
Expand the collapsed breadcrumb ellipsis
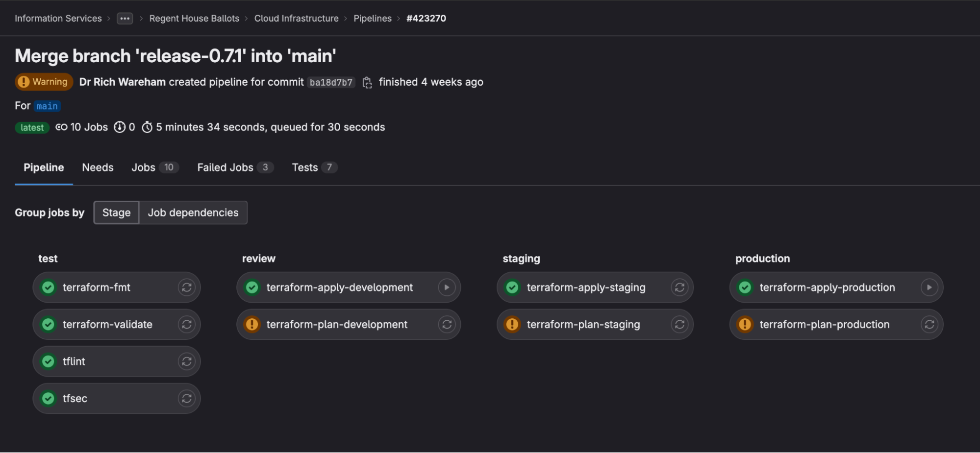(125, 19)
